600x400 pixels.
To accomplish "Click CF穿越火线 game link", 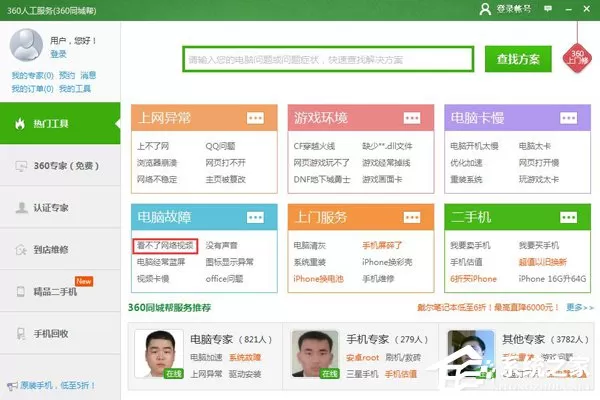I will (x=314, y=146).
